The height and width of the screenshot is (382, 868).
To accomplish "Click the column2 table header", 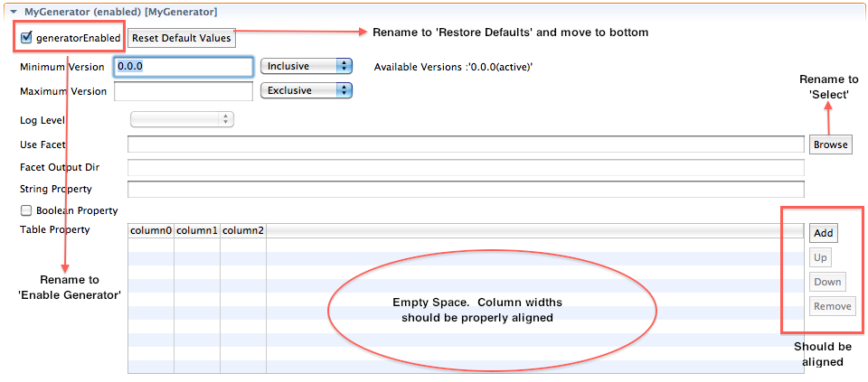I will coord(243,231).
